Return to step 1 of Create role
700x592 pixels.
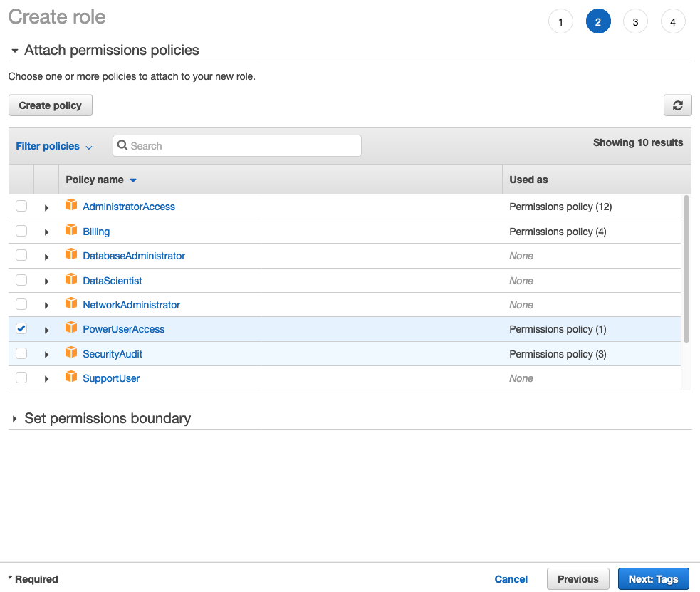click(560, 21)
